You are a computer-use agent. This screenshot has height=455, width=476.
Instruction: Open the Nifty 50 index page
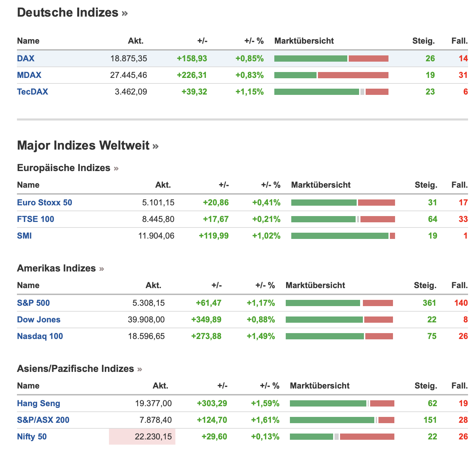pyautogui.click(x=32, y=437)
